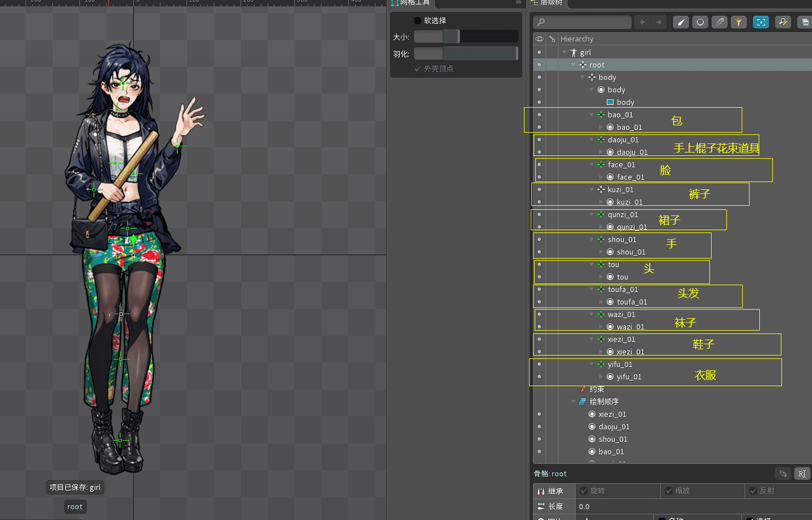Click the find and rename icon
This screenshot has width=812, height=520.
[x=783, y=22]
